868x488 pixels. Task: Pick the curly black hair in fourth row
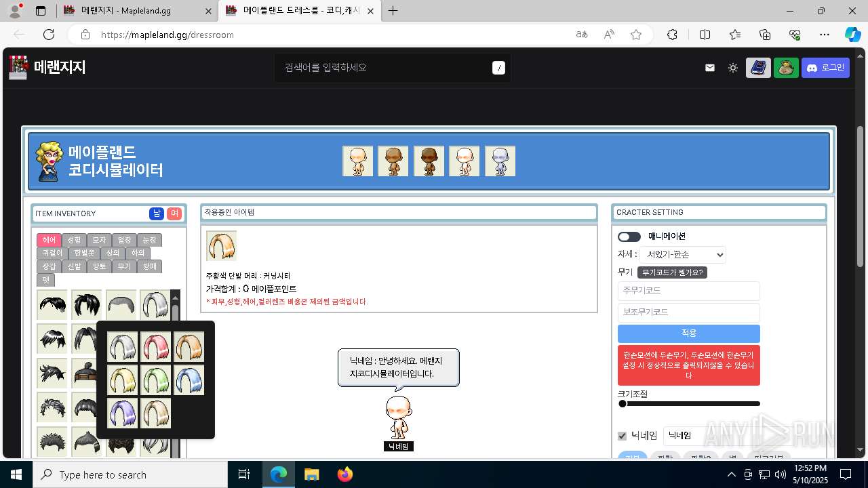pyautogui.click(x=52, y=407)
